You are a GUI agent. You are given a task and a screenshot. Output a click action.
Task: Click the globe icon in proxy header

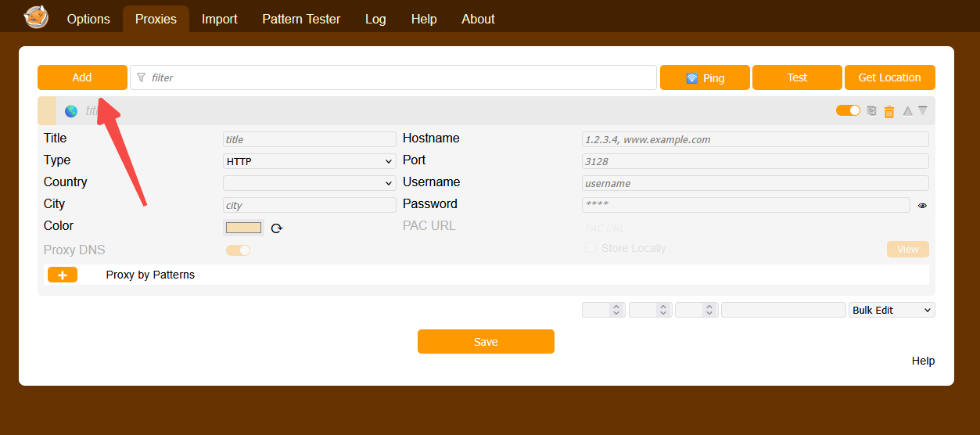(x=71, y=111)
